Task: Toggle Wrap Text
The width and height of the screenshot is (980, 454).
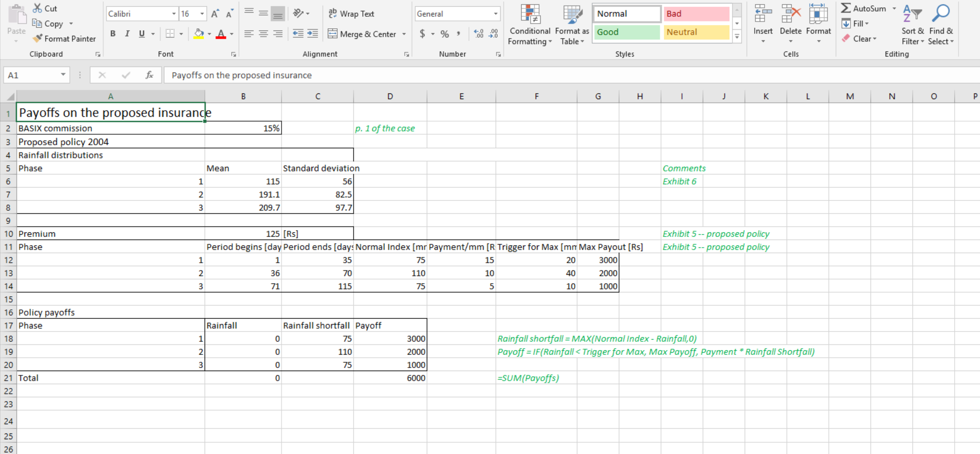Action: pos(351,14)
